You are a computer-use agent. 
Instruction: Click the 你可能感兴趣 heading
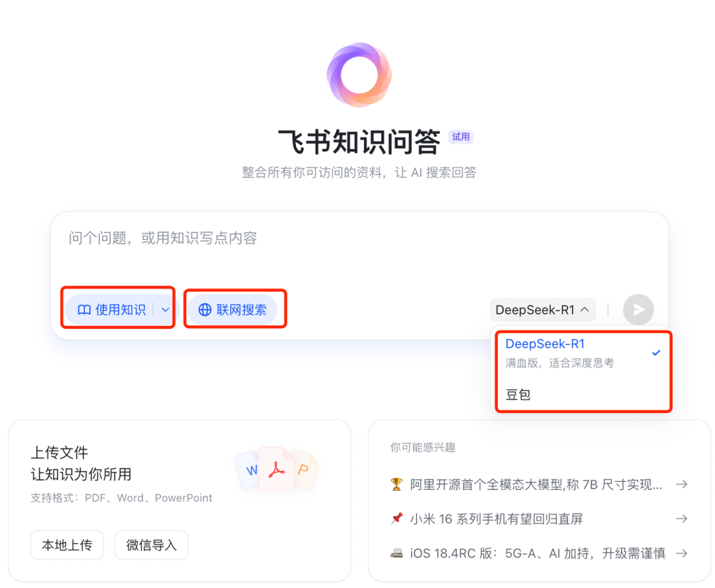(422, 448)
